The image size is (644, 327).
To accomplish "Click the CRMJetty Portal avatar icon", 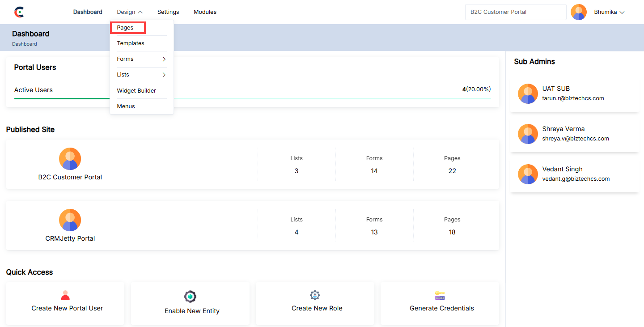I will 70,220.
